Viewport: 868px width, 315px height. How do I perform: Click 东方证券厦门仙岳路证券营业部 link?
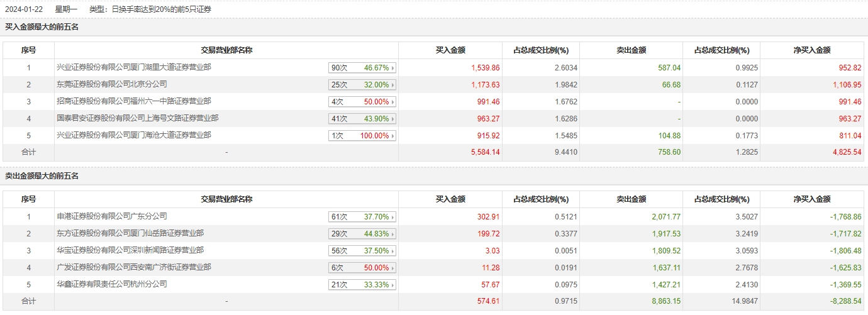[130, 233]
